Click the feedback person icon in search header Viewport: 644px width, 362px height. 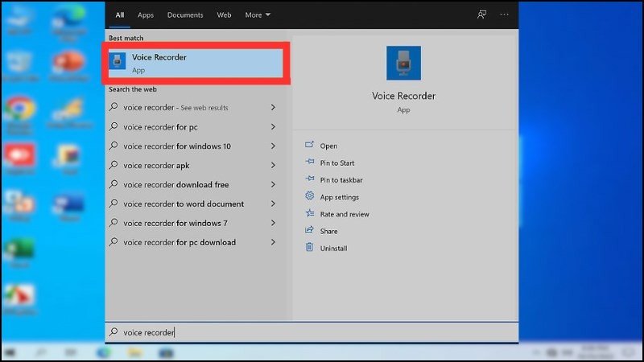pos(481,14)
